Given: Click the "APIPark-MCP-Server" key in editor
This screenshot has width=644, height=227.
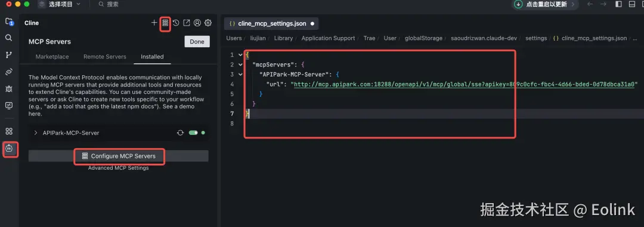Looking at the screenshot, I should pos(295,75).
